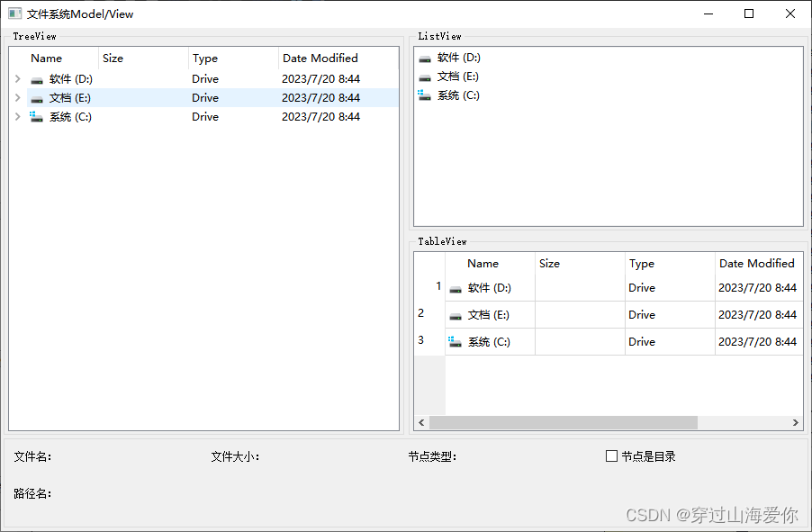Click the right arrow of the TableView scrollbar
Image resolution: width=812 pixels, height=532 pixels.
pos(796,422)
